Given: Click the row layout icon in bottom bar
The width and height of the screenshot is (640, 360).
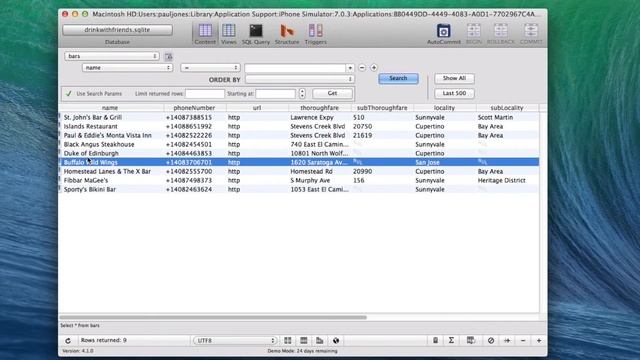Looking at the screenshot, I should 304,340.
